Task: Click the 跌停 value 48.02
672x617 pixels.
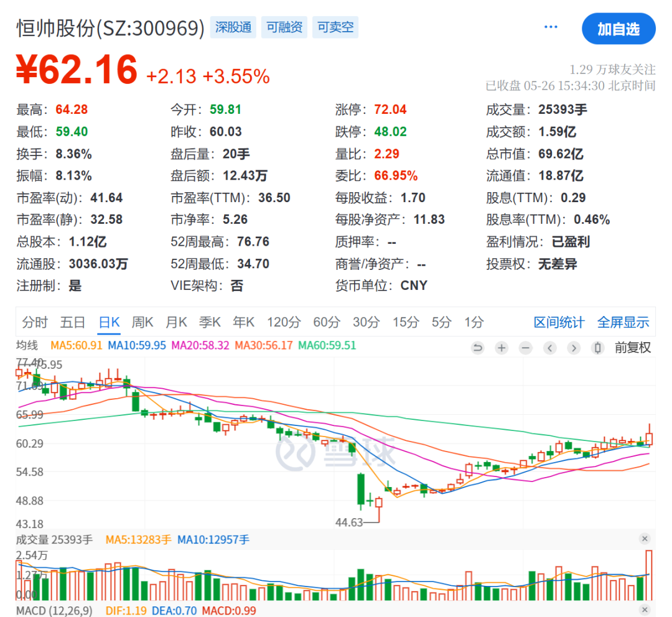Action: 390,131
